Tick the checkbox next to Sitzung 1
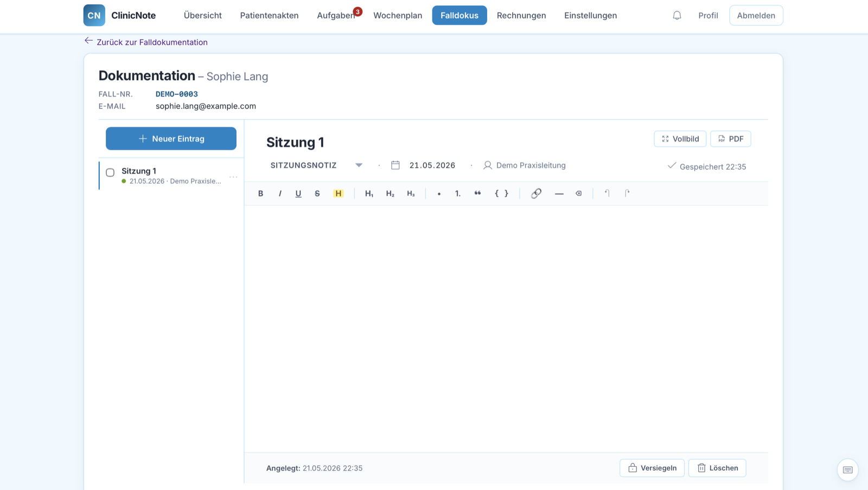868x490 pixels. coord(110,172)
